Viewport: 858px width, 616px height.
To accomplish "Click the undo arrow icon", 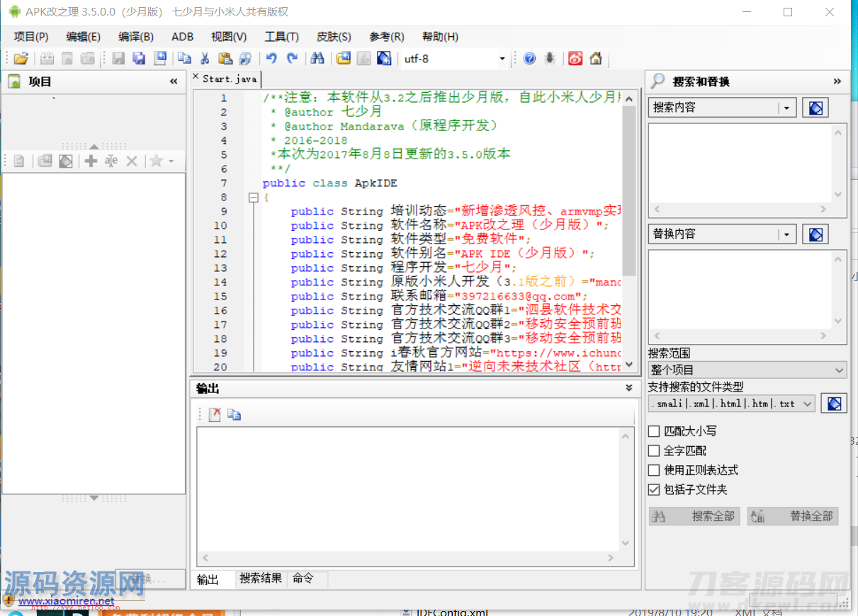I will pos(271,59).
